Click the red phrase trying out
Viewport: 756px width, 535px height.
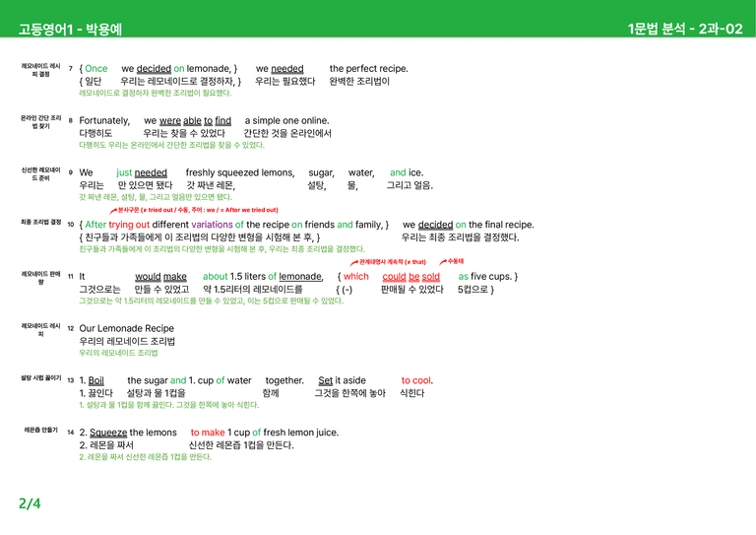pyautogui.click(x=129, y=225)
